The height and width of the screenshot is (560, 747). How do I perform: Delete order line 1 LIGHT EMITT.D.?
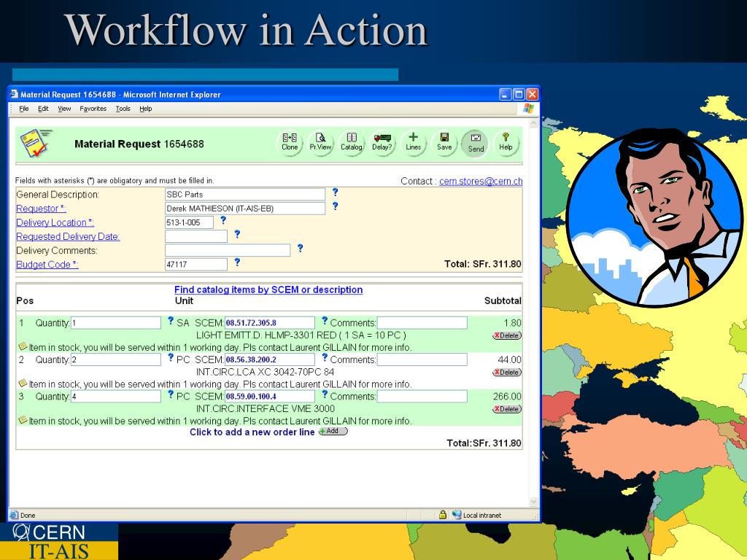[x=507, y=335]
